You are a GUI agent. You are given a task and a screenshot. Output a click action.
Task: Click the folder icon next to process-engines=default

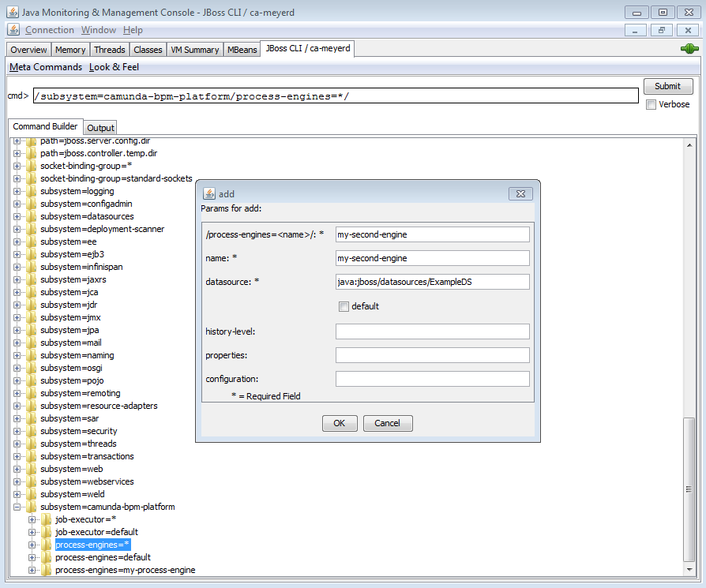[46, 557]
